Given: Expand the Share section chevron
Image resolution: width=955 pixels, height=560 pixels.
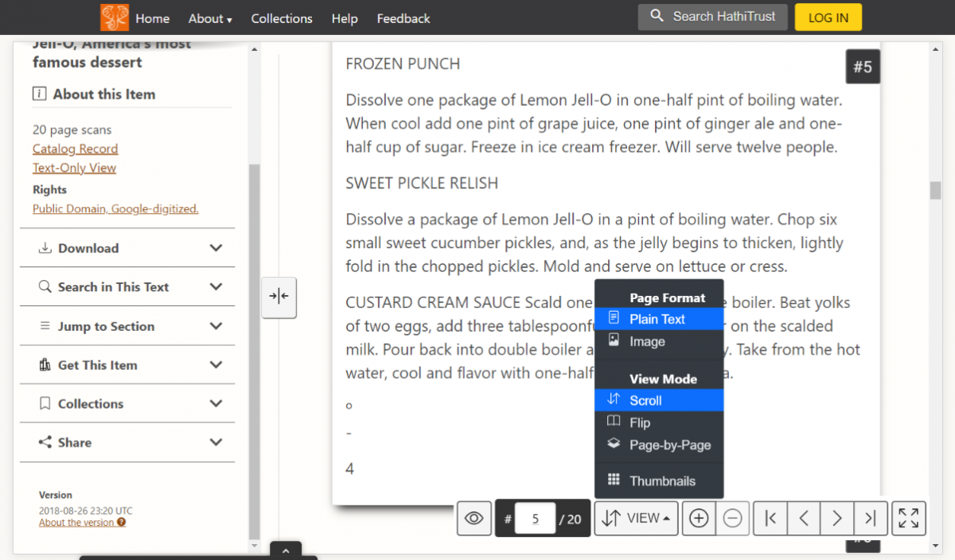Looking at the screenshot, I should (x=216, y=442).
